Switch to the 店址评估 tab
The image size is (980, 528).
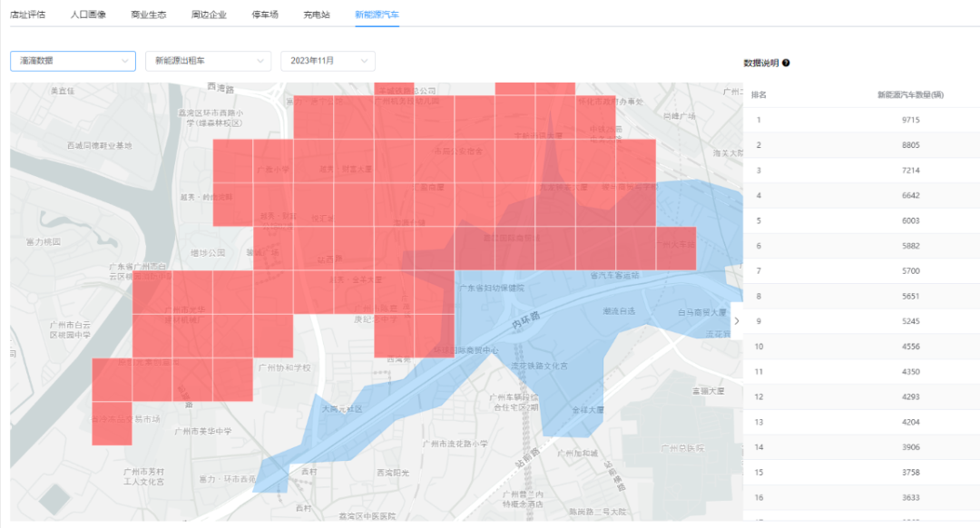[x=27, y=15]
